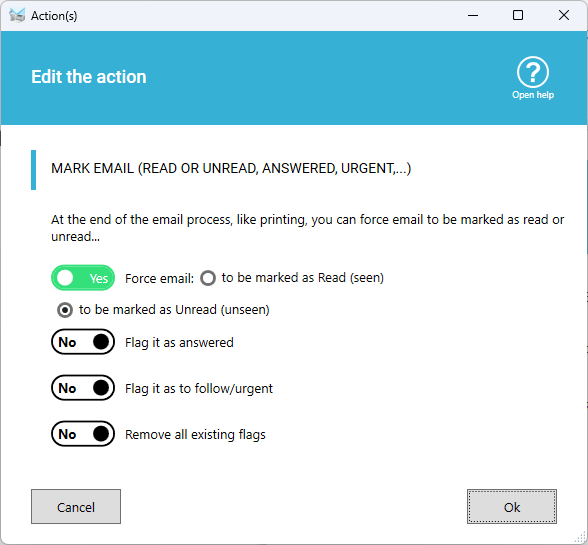Click the 'MARK EMAIL (READ OR UNREAD...' title text
Screen dimensions: 588x545
(x=231, y=168)
